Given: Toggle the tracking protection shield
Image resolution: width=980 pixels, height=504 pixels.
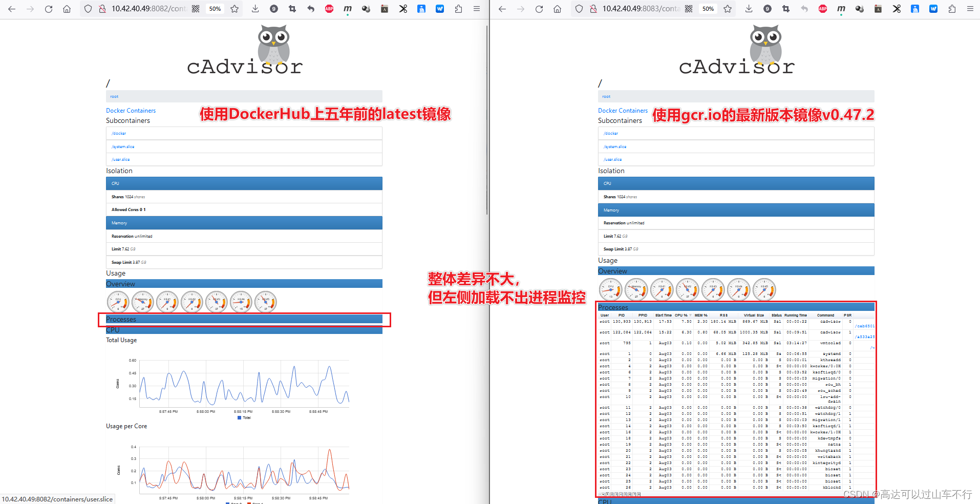Looking at the screenshot, I should click(x=88, y=9).
